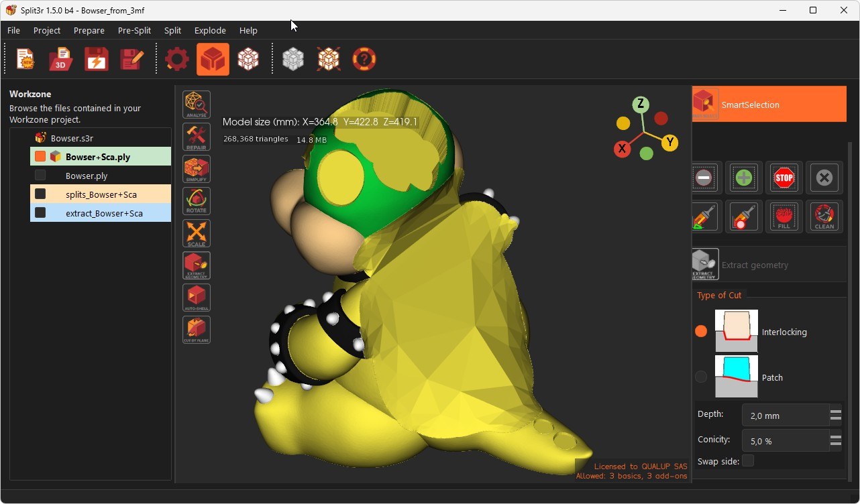
Task: Click the SmartSelection header icon
Action: pyautogui.click(x=705, y=104)
